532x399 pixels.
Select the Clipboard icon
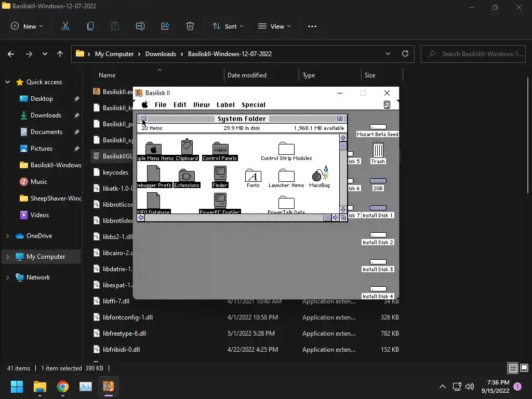[187, 147]
